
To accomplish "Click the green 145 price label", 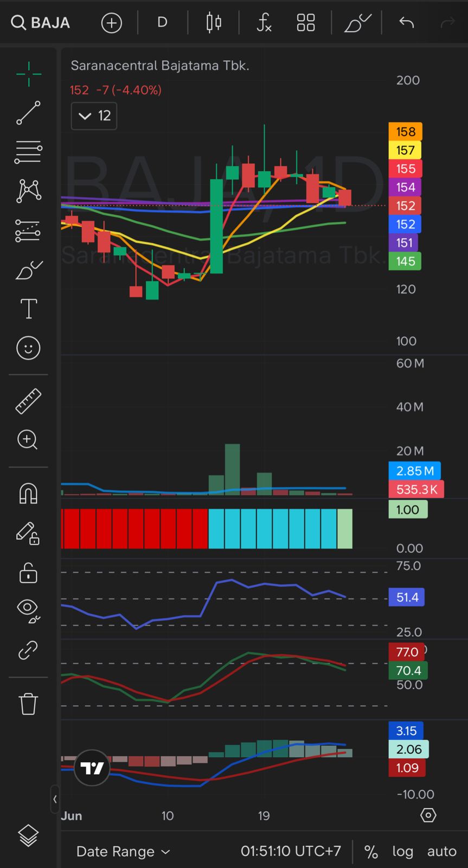I will coord(406,261).
